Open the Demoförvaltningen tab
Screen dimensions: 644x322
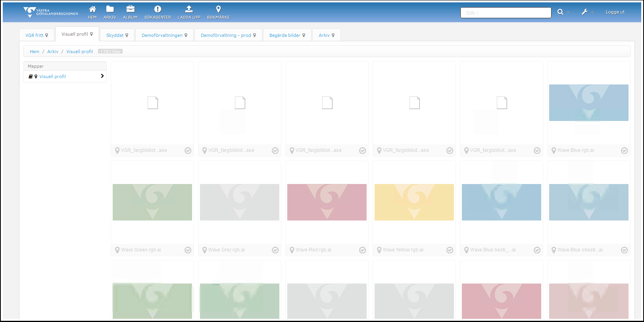164,35
